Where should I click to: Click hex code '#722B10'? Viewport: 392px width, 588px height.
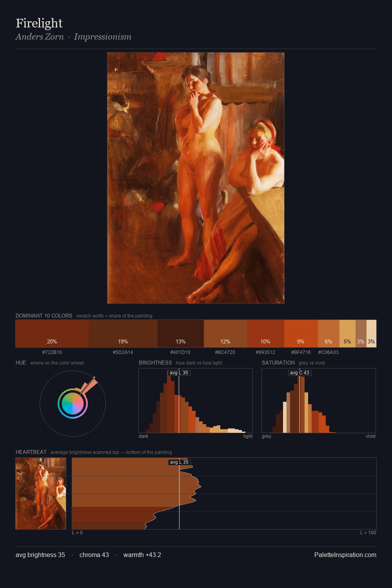click(x=52, y=352)
